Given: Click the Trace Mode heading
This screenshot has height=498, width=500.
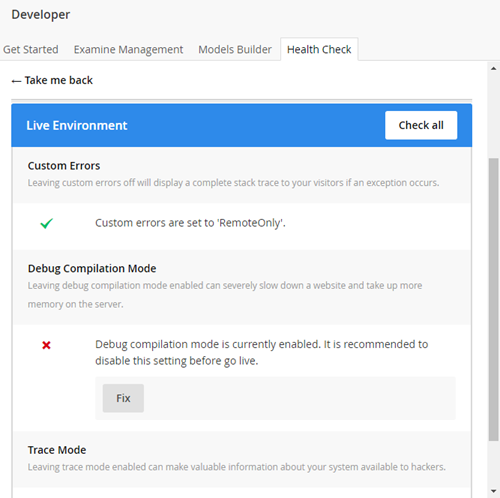Looking at the screenshot, I should coord(57,450).
